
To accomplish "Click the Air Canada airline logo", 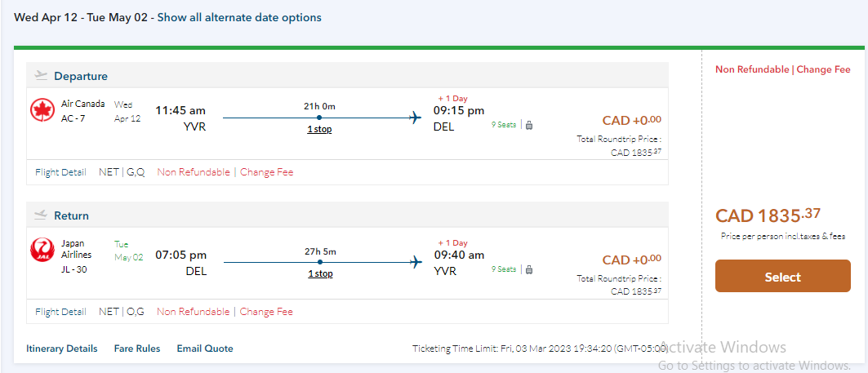I will pos(42,110).
